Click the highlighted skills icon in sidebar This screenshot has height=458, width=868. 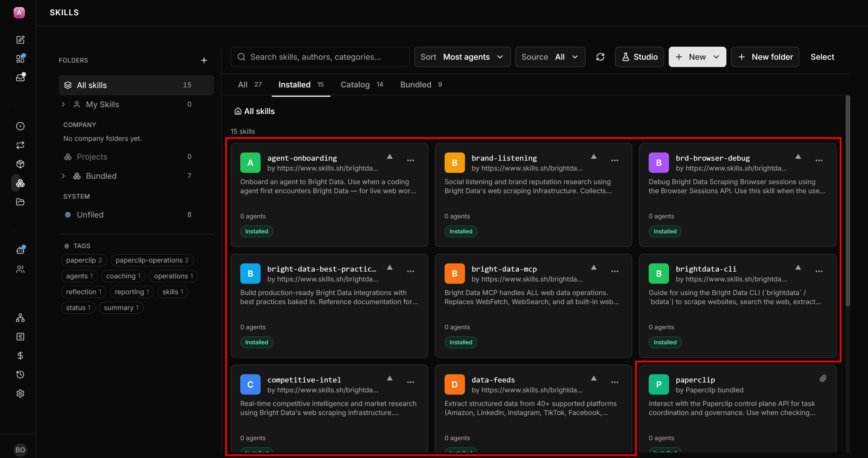click(20, 183)
